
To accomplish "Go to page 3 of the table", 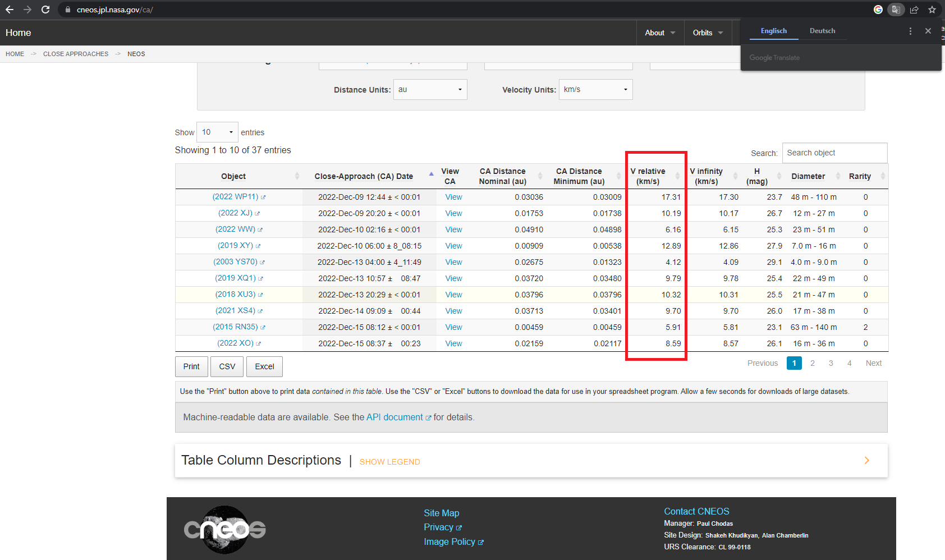I will (831, 364).
